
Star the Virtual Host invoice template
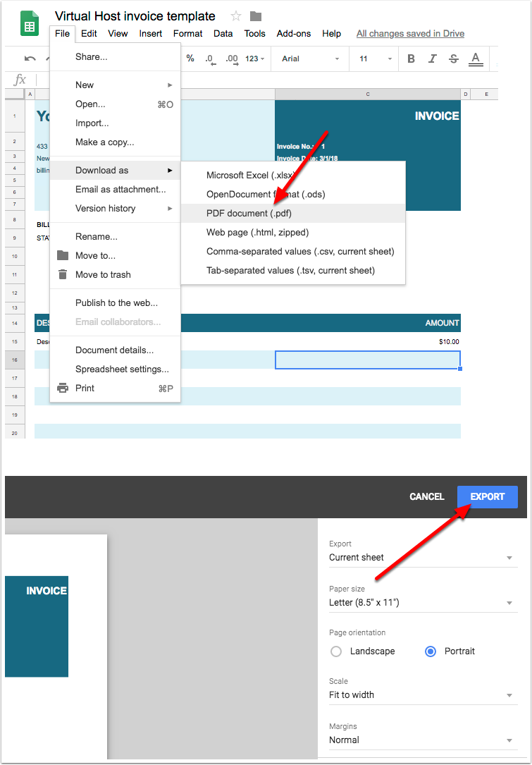236,16
